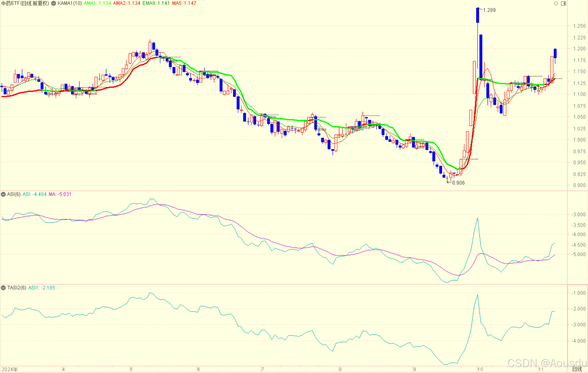Click the 2024年 label on time axis
Viewport: 588px width, 373px height.
(10, 369)
